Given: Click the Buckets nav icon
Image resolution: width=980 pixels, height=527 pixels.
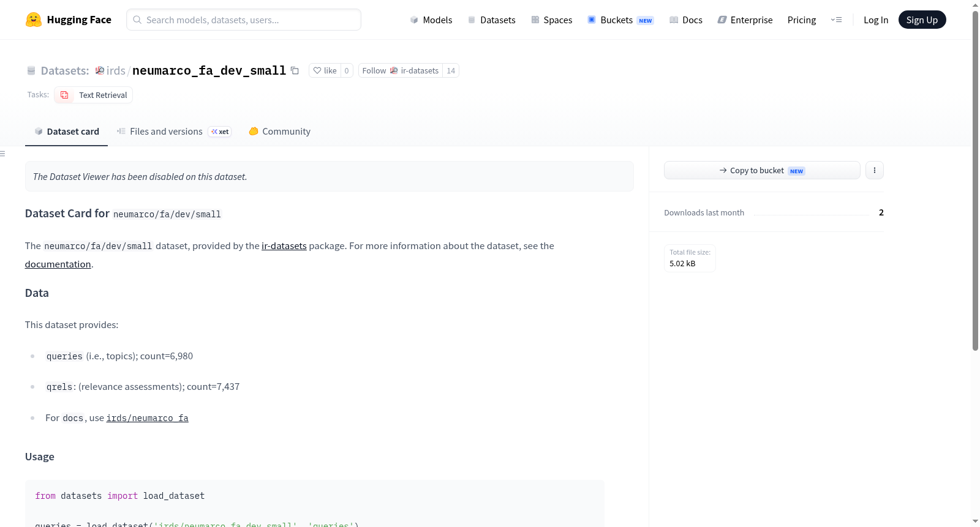Looking at the screenshot, I should (592, 20).
